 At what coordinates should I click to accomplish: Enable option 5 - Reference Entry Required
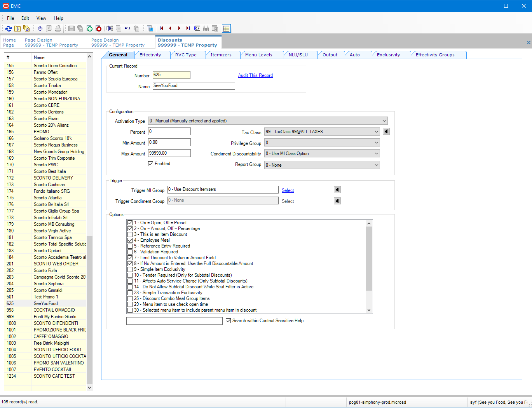coord(130,246)
